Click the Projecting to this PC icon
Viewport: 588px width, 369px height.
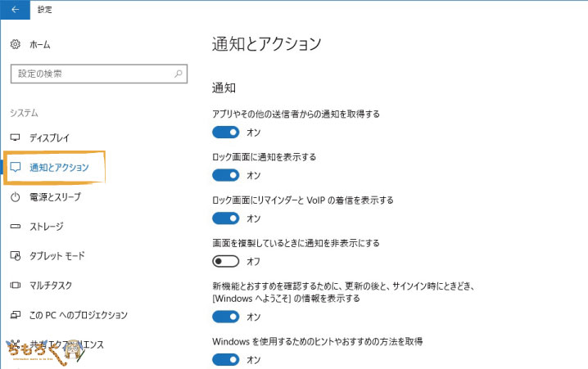click(15, 315)
